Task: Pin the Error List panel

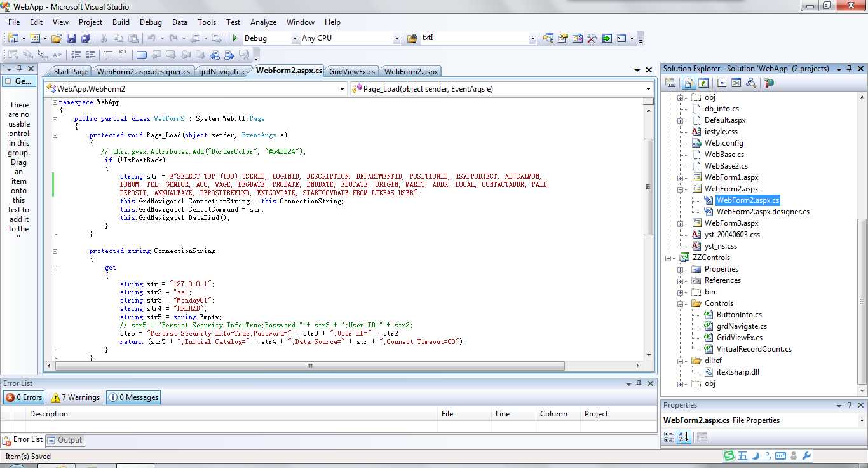Action: (x=639, y=383)
